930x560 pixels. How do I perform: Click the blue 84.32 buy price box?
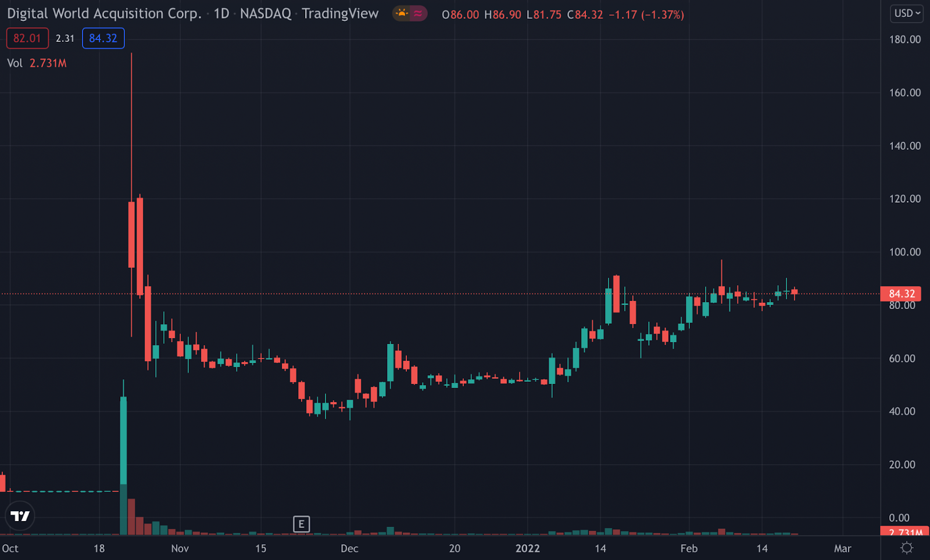103,38
